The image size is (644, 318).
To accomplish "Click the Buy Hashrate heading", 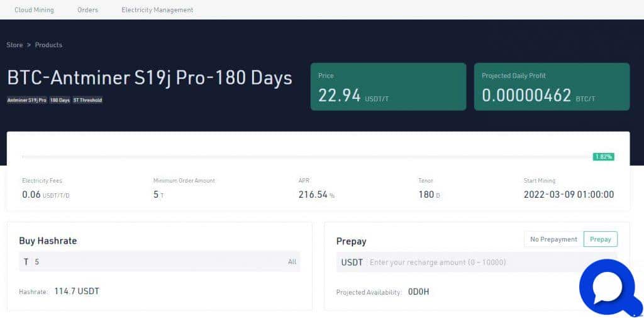I will [x=48, y=241].
